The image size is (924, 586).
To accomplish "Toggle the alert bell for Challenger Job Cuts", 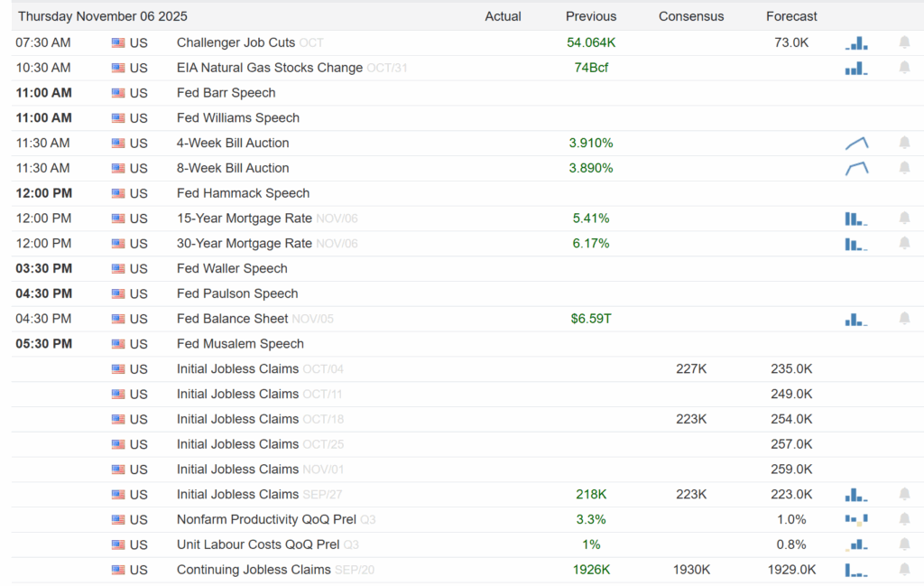I will click(x=905, y=42).
